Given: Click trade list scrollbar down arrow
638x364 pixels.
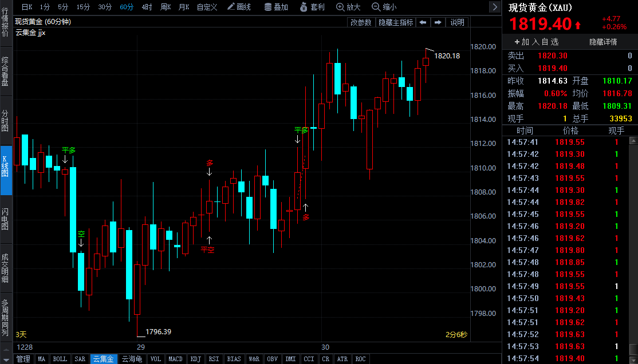Looking at the screenshot, I should (633, 359).
